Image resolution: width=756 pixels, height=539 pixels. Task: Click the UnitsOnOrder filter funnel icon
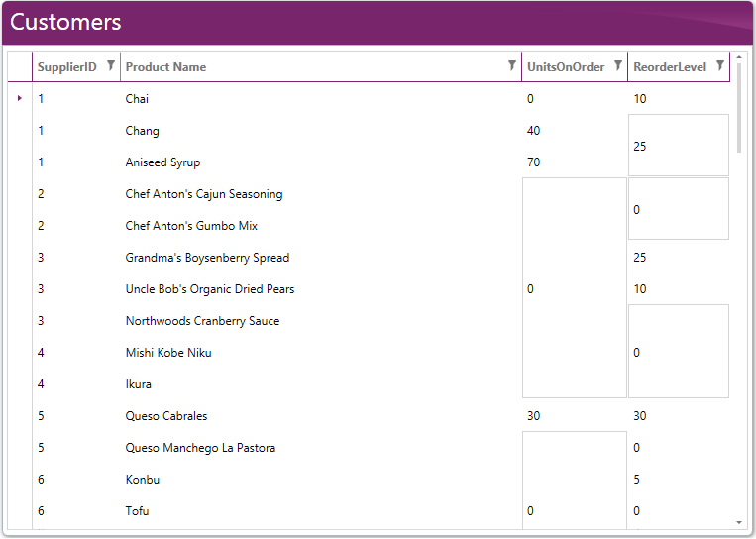[x=618, y=66]
